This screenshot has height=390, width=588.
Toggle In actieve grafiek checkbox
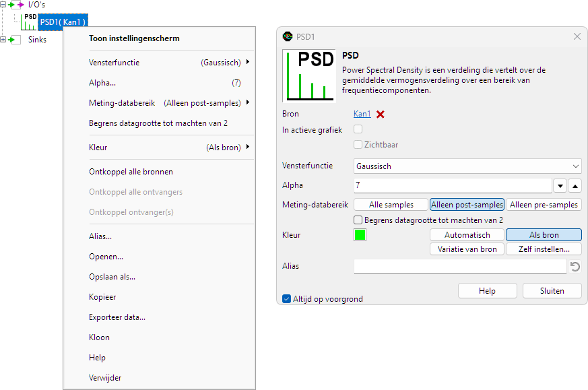coord(358,129)
